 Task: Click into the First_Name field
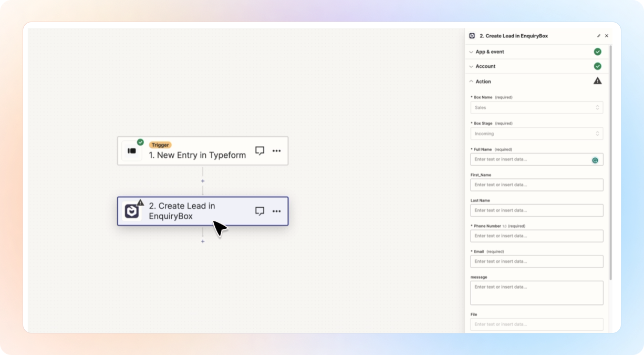[536, 185]
